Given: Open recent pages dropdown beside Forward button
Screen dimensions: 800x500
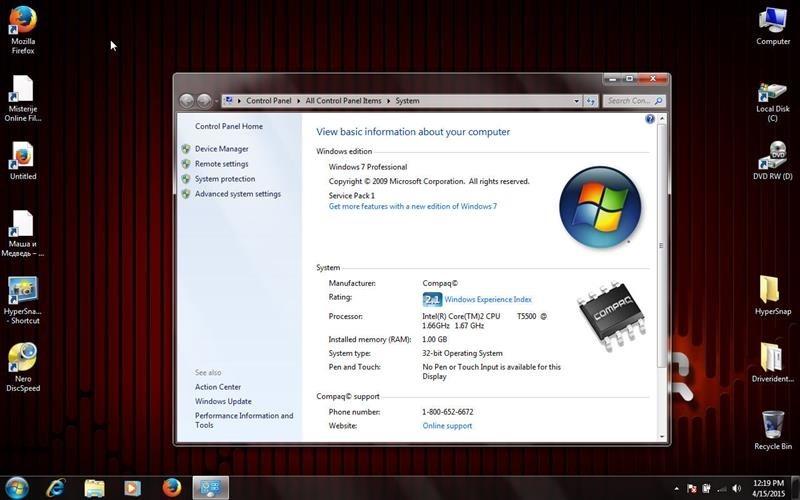Looking at the screenshot, I should [x=216, y=101].
